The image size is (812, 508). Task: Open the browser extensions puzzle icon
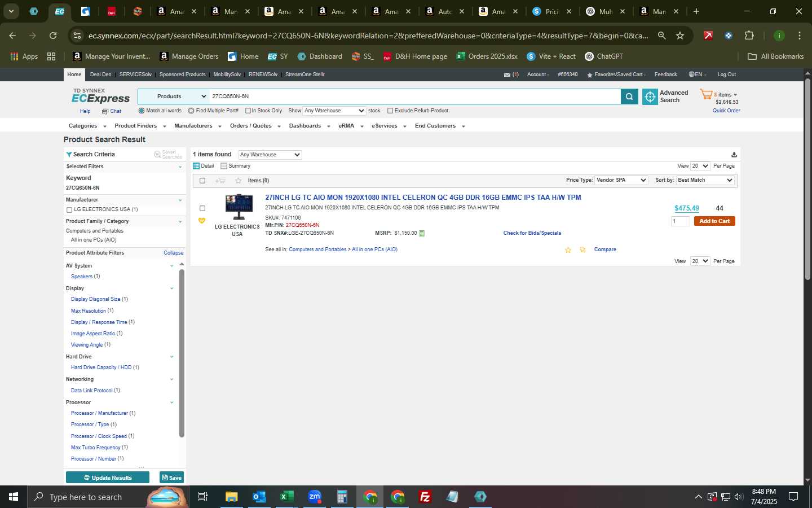pyautogui.click(x=749, y=36)
